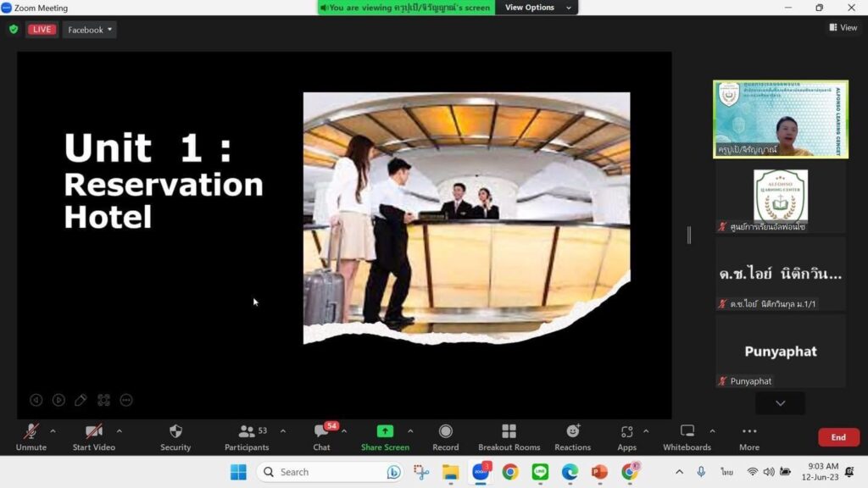Image resolution: width=868 pixels, height=488 pixels.
Task: Click the pen annotation icon on slide
Action: coord(81,400)
